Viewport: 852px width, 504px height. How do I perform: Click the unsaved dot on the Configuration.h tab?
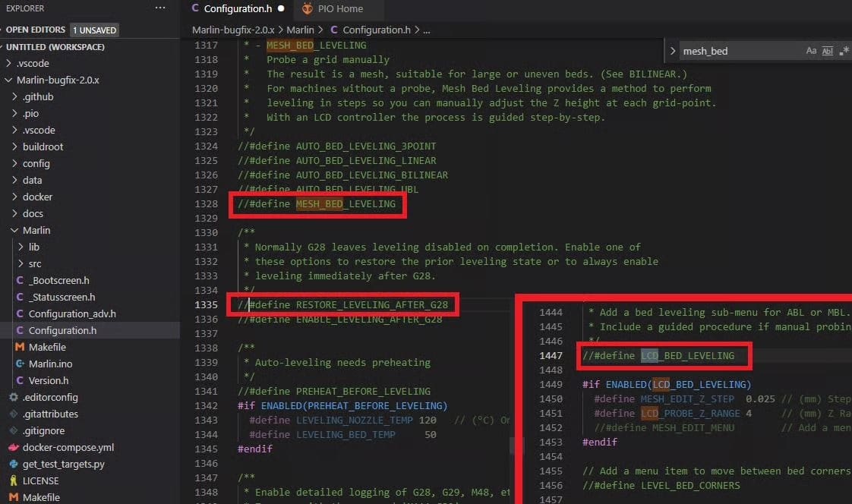[x=281, y=8]
